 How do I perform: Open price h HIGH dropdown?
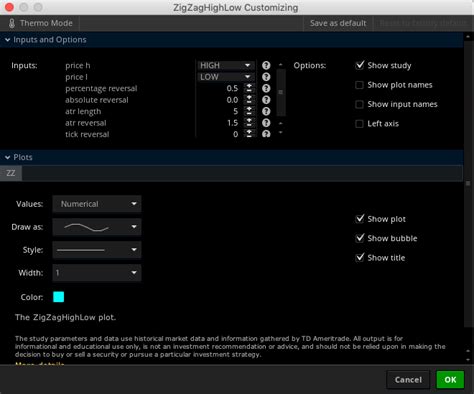click(226, 65)
